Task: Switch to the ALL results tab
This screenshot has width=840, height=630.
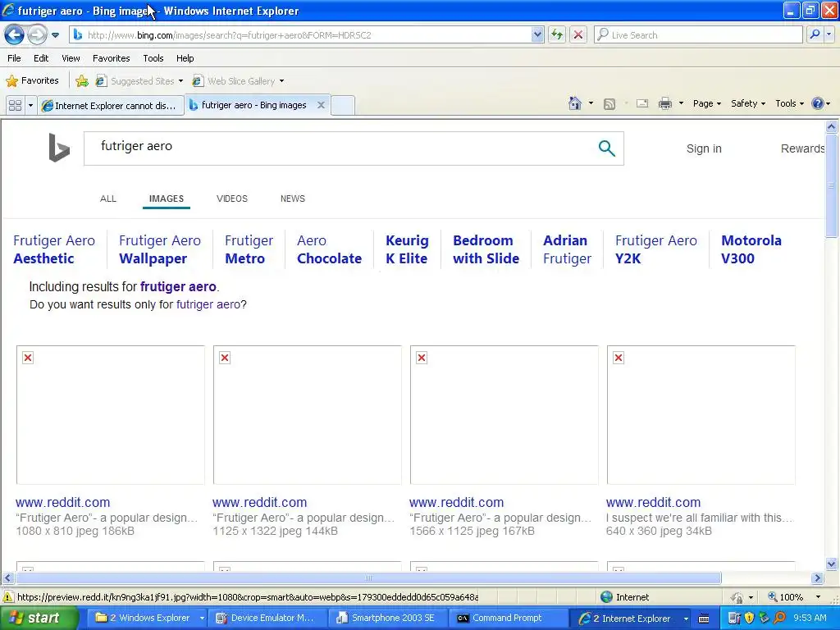Action: (107, 199)
